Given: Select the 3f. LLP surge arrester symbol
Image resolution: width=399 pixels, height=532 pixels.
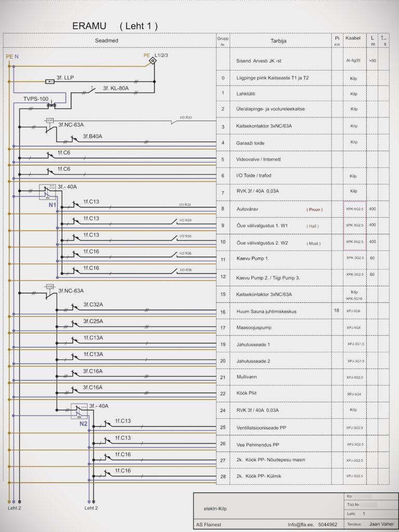Looking at the screenshot, I should (x=50, y=82).
